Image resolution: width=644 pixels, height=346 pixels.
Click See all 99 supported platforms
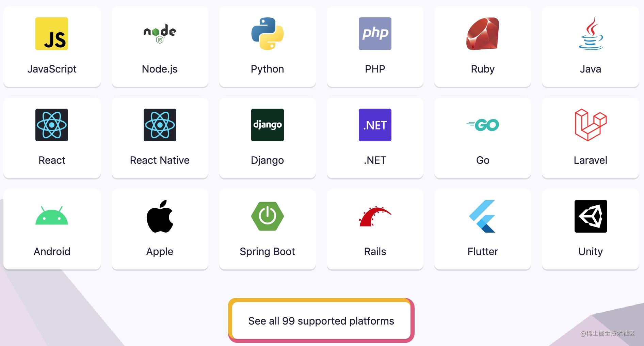tap(321, 321)
